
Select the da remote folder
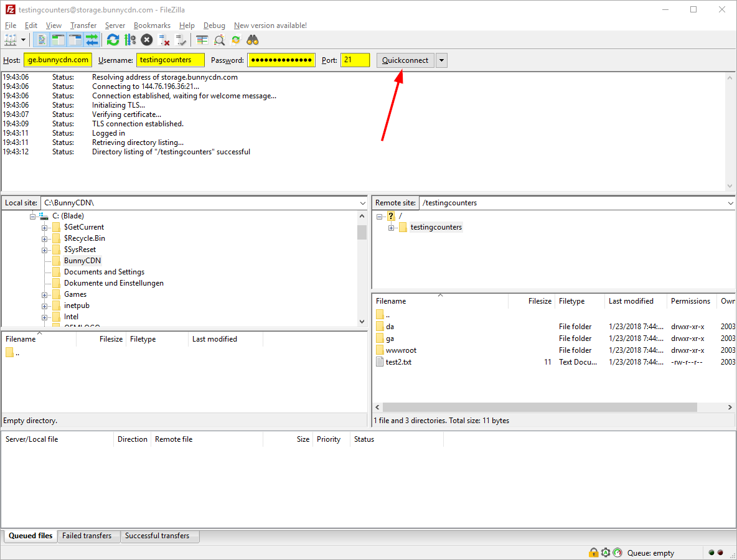pos(390,327)
